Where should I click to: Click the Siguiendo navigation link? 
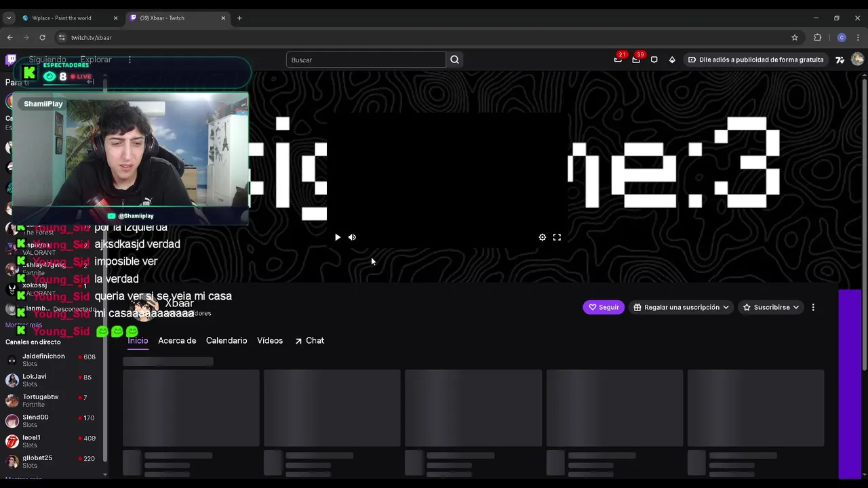pos(47,60)
